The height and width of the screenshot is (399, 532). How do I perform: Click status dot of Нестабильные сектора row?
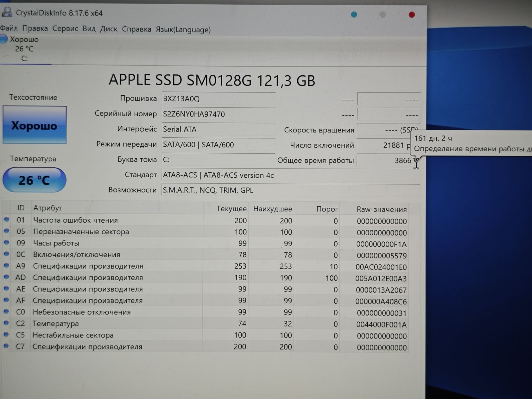pyautogui.click(x=6, y=334)
